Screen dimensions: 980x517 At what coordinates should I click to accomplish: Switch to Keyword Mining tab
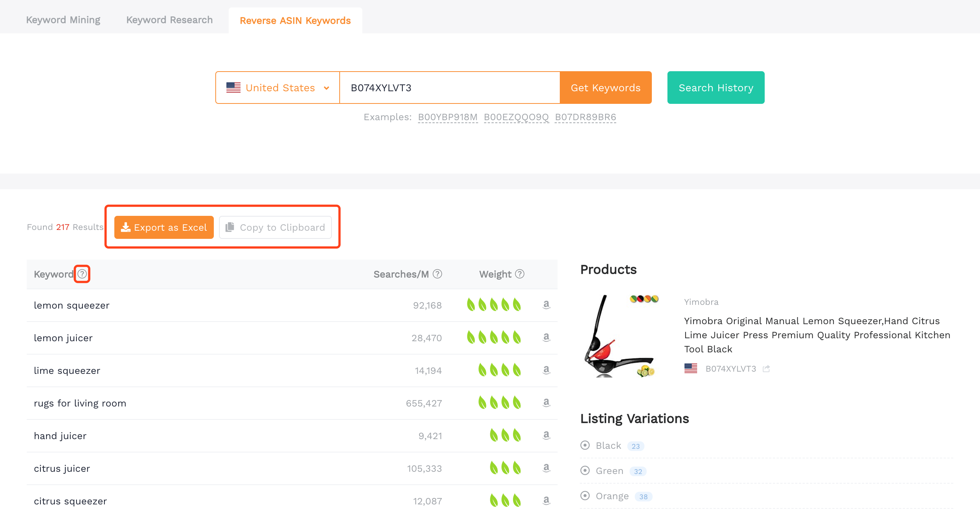pyautogui.click(x=63, y=20)
